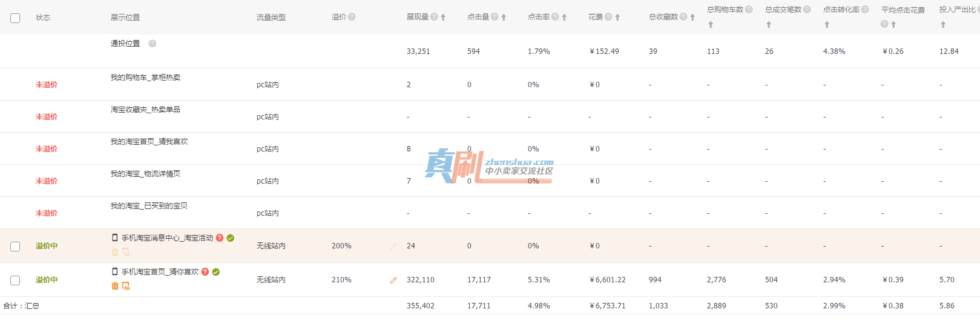Click green check icon for 手机淘宝消息中心_淘宝活动
Screen dimensions: 980x332
pos(231,238)
